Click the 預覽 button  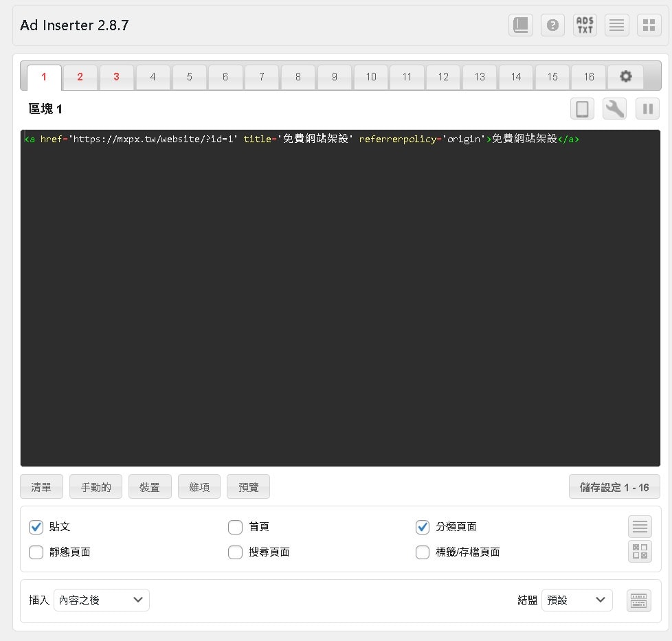coord(248,487)
